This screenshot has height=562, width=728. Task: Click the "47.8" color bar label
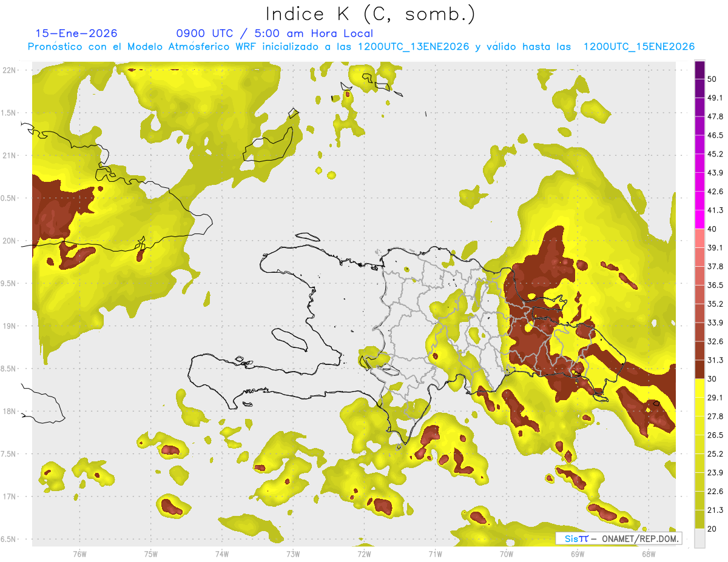(715, 117)
